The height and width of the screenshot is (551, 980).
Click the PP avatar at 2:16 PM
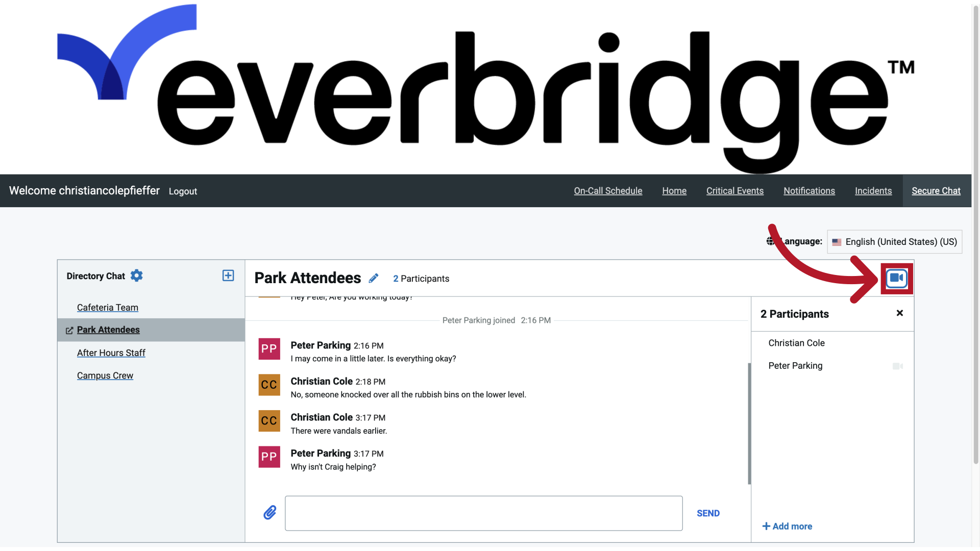(x=269, y=349)
